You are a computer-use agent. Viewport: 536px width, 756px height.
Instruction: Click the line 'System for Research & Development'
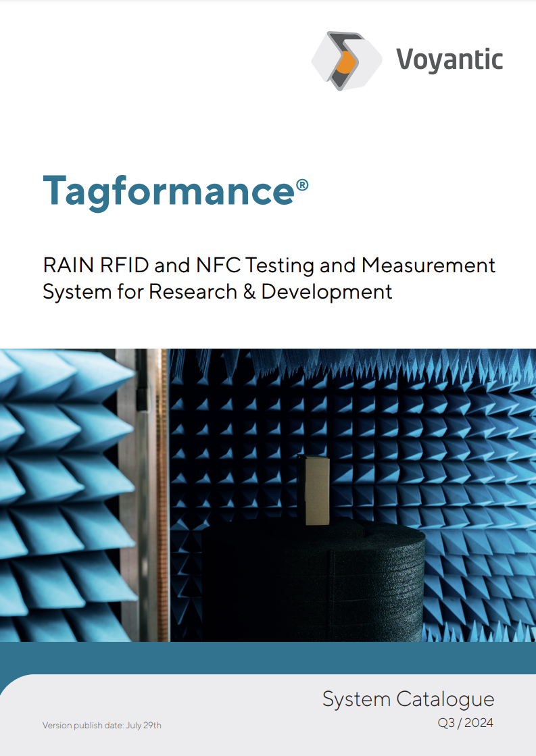tap(217, 293)
